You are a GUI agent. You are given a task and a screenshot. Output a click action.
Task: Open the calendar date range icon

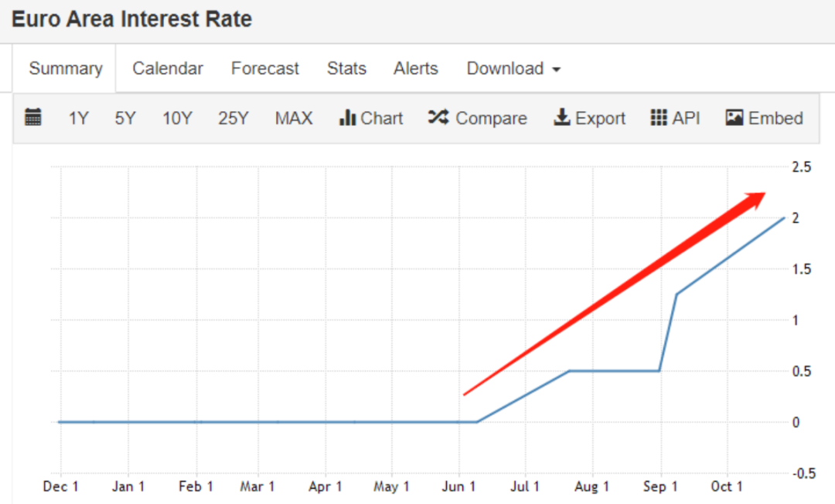33,117
